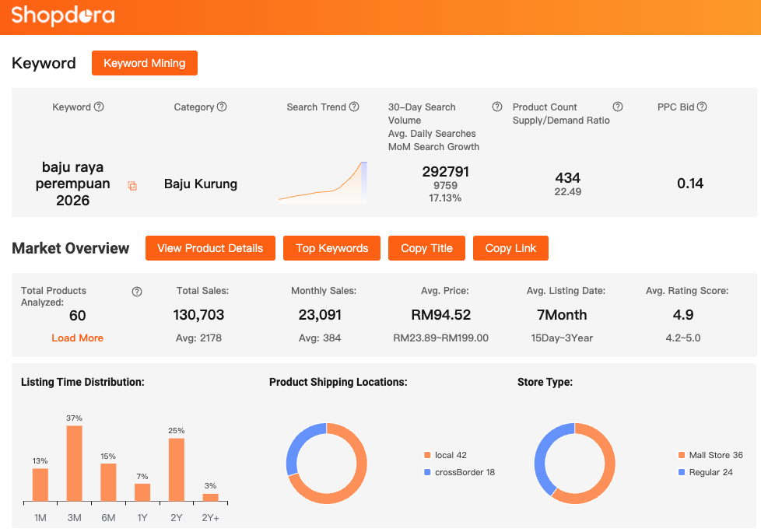Click help icon beside Search Trend
Image resolution: width=761 pixels, height=532 pixels.
tap(354, 107)
